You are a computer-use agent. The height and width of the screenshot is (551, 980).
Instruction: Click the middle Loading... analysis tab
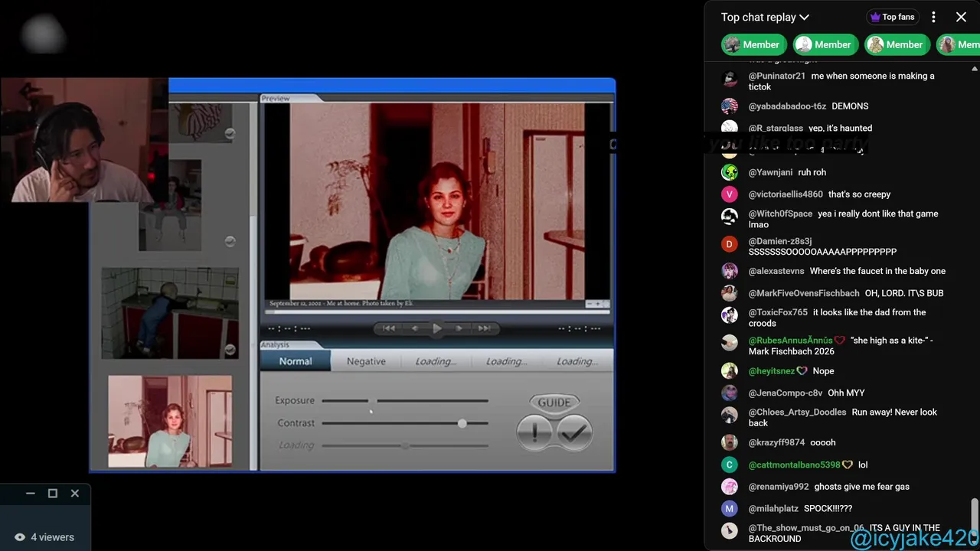coord(506,361)
